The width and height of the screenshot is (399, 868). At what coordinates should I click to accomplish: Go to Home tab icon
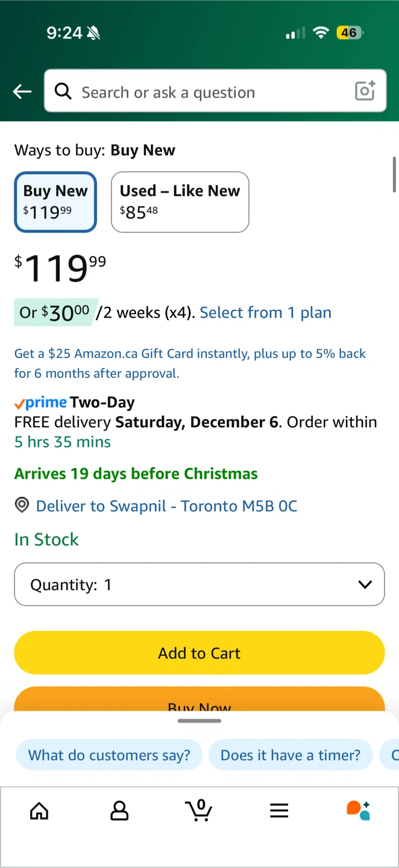(x=39, y=811)
